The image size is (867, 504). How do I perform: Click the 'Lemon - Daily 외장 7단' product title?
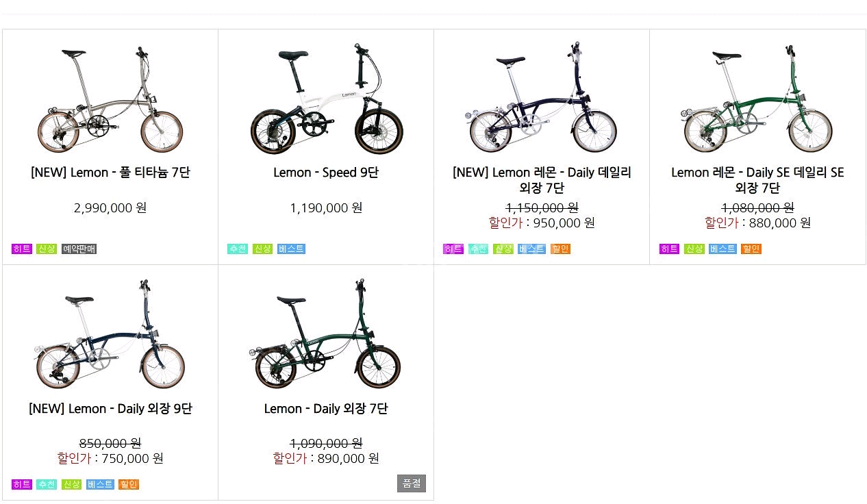click(326, 409)
